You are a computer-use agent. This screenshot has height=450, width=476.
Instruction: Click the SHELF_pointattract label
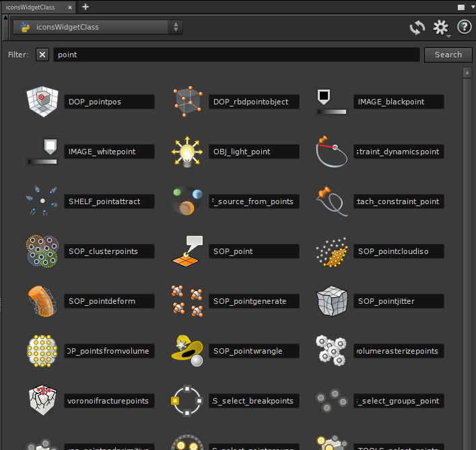pyautogui.click(x=109, y=201)
